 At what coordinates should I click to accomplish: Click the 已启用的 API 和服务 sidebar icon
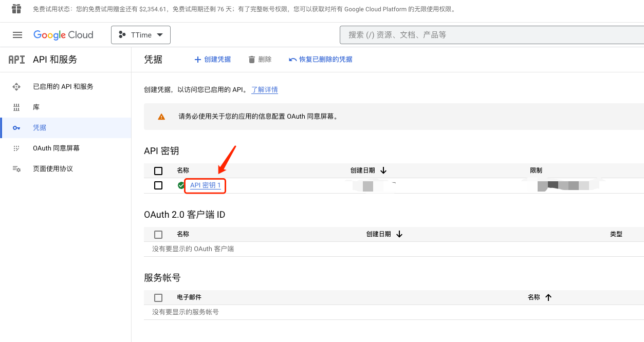point(16,87)
